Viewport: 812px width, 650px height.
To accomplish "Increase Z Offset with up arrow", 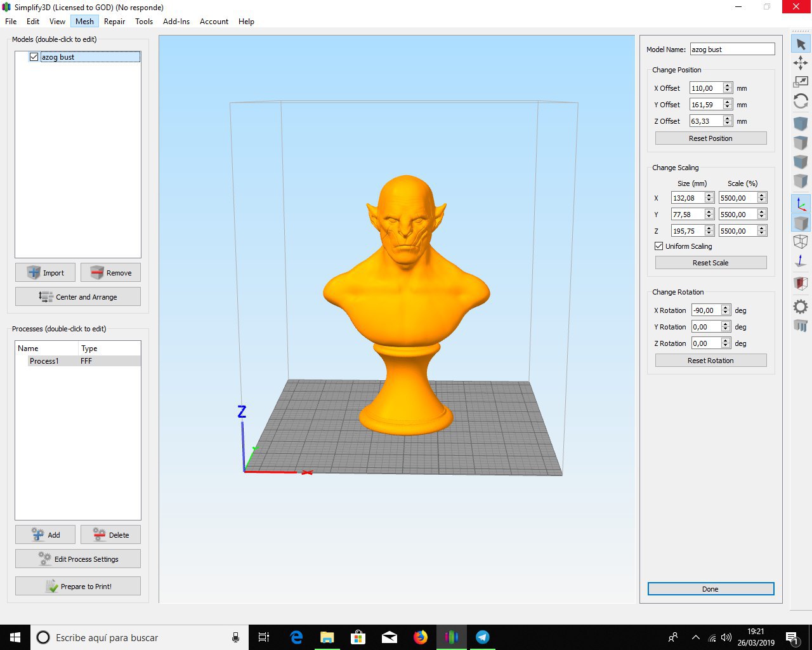I will [728, 119].
